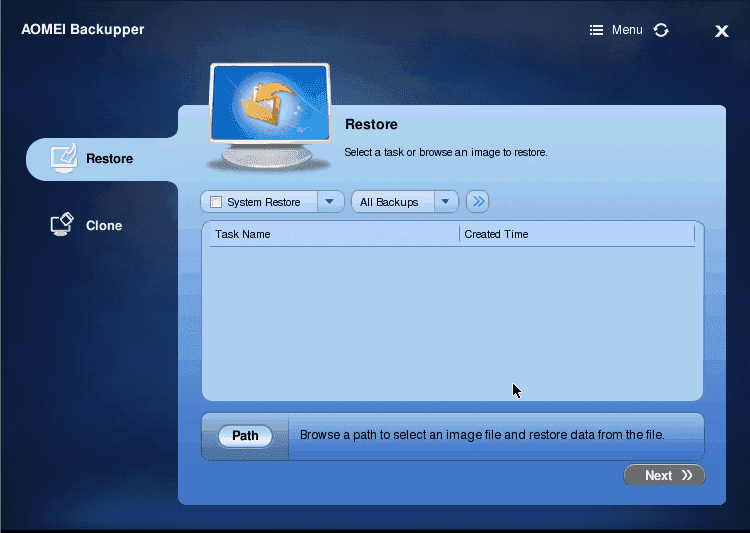Click the 'Browse a path to select' description
750x533 pixels.
point(482,435)
